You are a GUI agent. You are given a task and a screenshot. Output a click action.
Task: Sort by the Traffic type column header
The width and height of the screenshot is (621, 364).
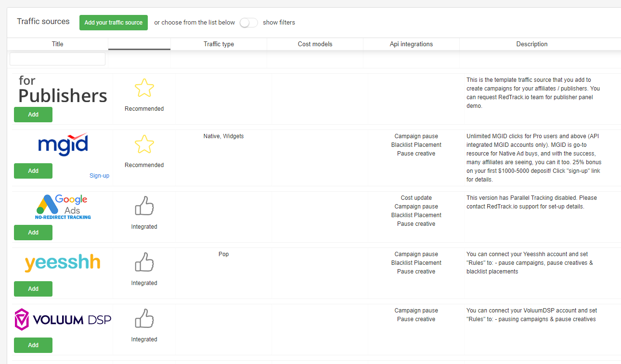point(219,44)
